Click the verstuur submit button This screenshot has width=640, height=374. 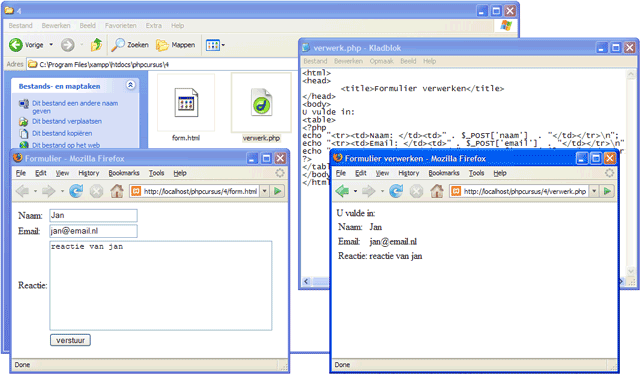coord(71,340)
